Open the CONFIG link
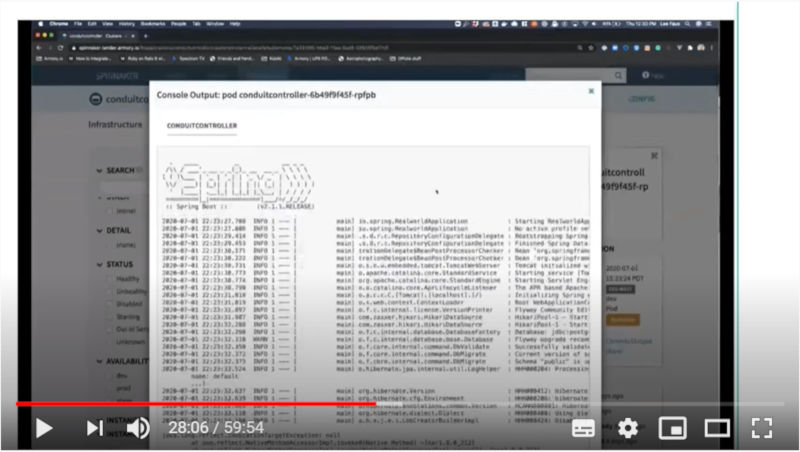Screen dimensions: 800x452 641,99
